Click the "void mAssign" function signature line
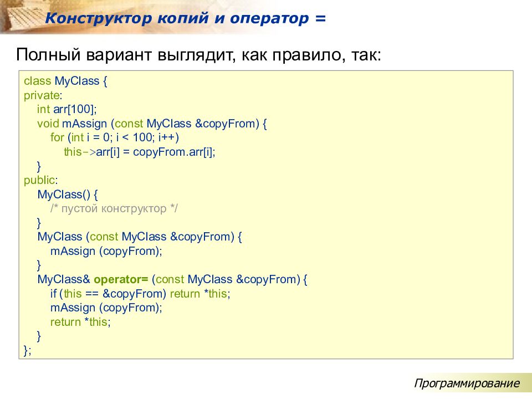 pos(152,124)
